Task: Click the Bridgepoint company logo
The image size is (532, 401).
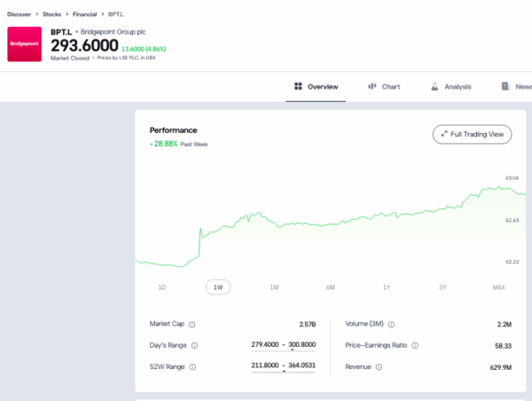Action: (x=25, y=44)
